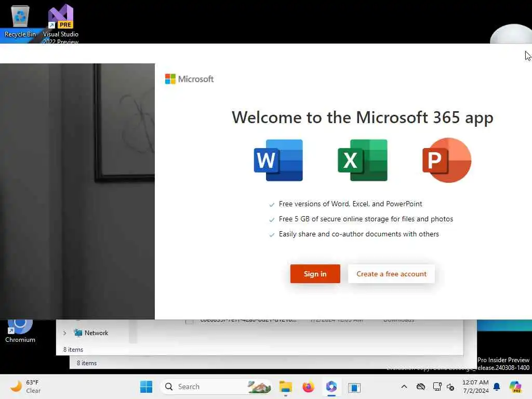Click 'Free 5 GB of secure online storage' line
Image resolution: width=532 pixels, height=399 pixels.
coord(366,219)
